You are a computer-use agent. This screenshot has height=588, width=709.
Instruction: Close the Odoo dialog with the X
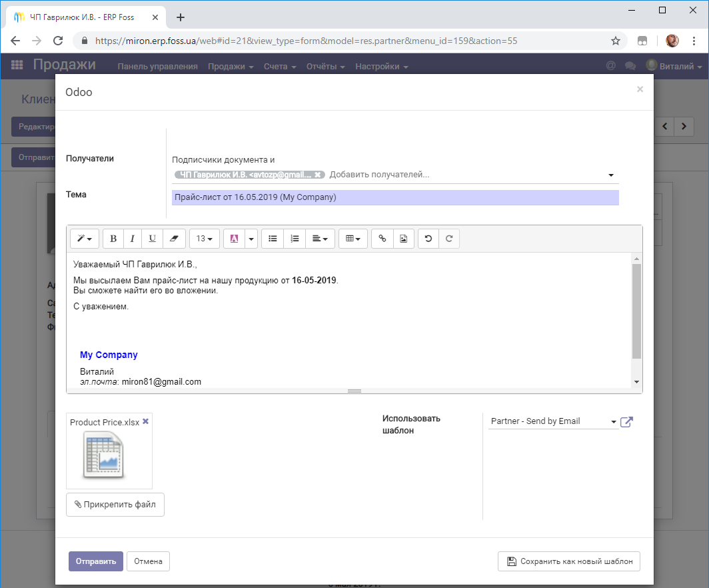tap(640, 89)
